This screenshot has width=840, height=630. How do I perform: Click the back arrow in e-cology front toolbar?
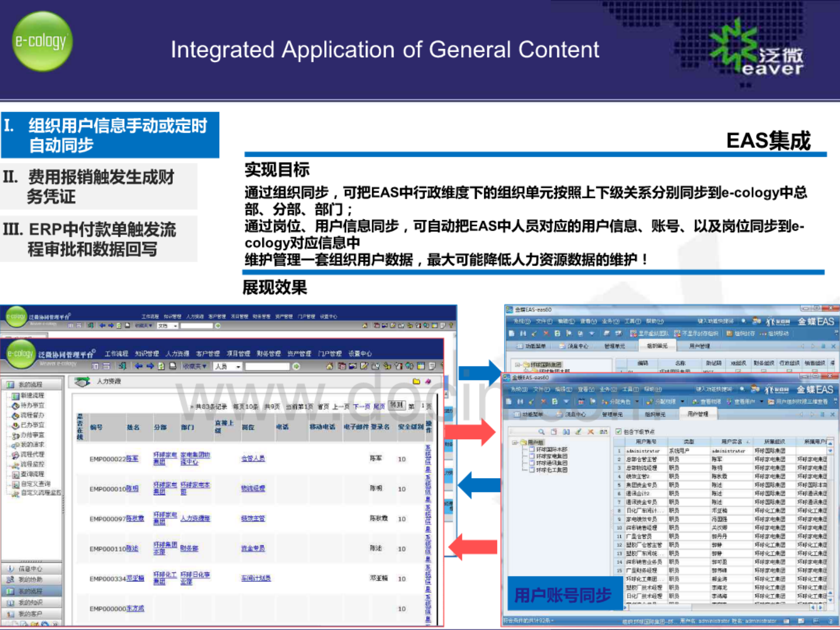click(x=139, y=366)
